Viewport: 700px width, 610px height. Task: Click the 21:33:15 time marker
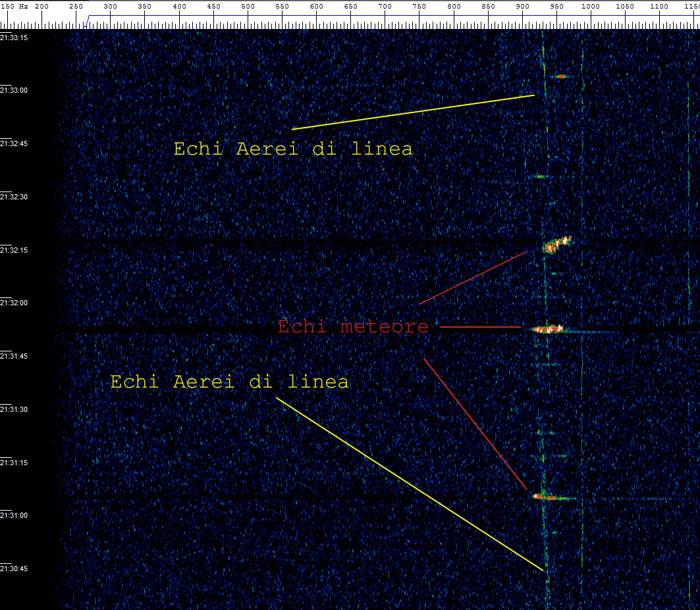coord(14,38)
